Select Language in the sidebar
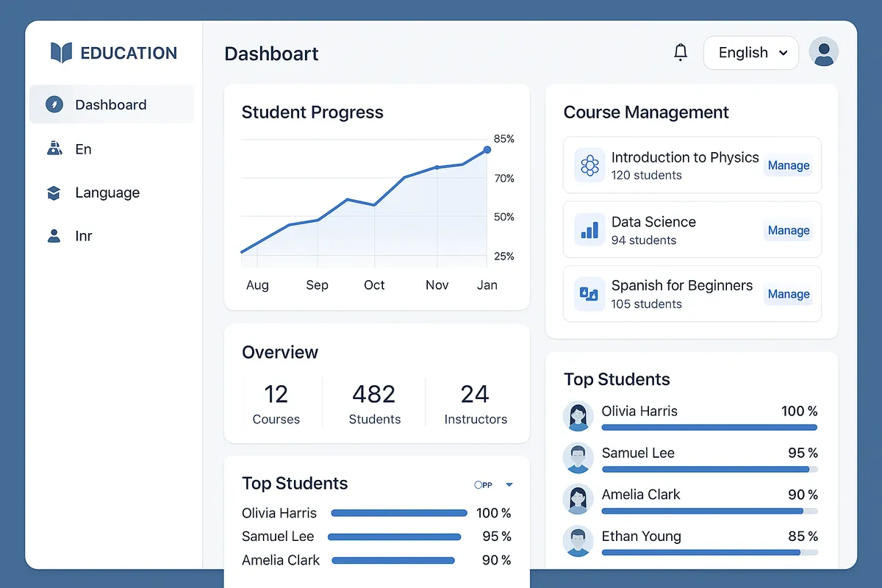This screenshot has height=588, width=882. click(x=107, y=193)
